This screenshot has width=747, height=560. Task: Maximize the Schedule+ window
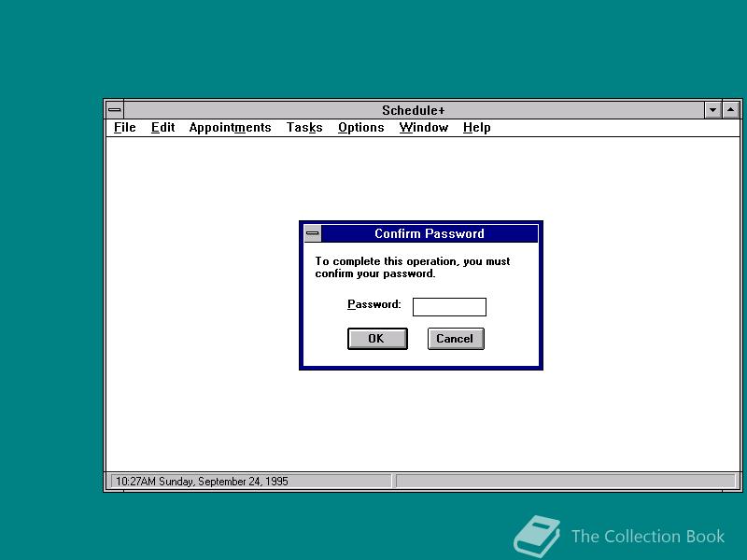click(x=731, y=110)
